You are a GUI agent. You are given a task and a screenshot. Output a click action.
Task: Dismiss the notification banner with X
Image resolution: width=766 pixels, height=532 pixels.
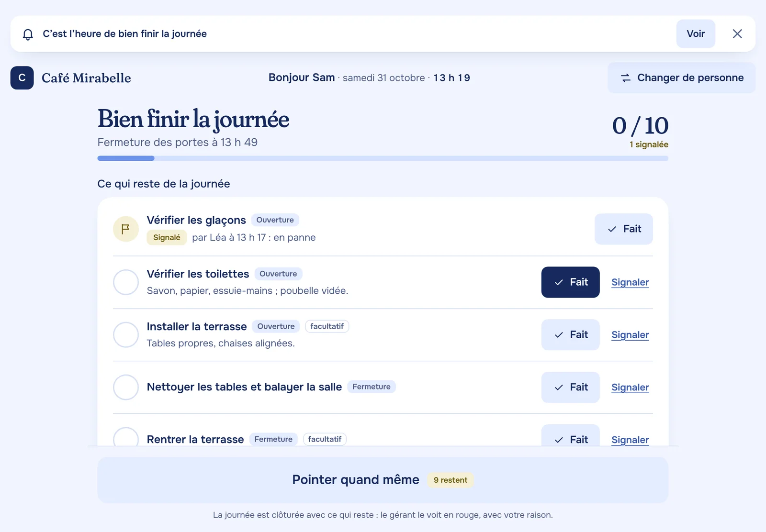click(737, 33)
